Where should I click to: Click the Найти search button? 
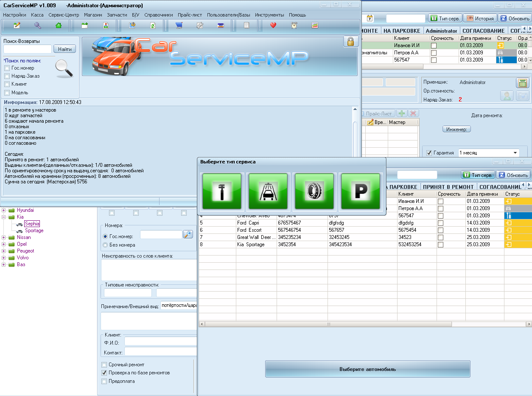coord(65,49)
